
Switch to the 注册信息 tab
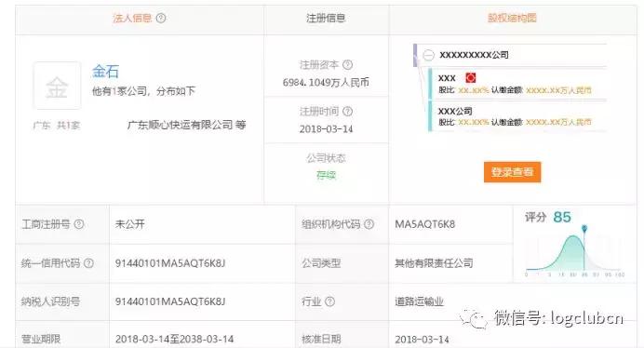[326, 19]
